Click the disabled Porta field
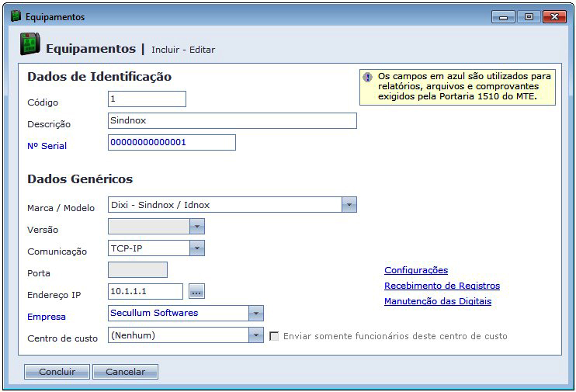This screenshot has width=576, height=392. (x=137, y=269)
